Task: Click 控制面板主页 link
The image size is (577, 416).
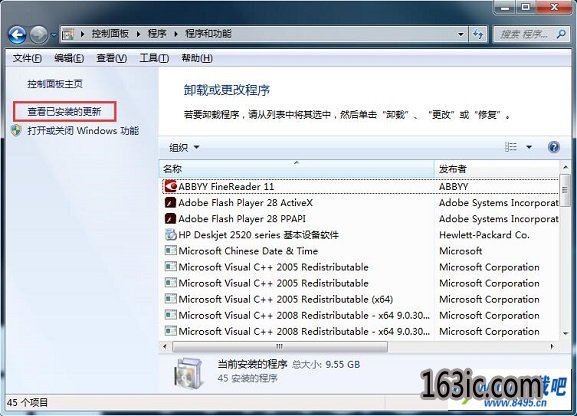Action: click(55, 84)
